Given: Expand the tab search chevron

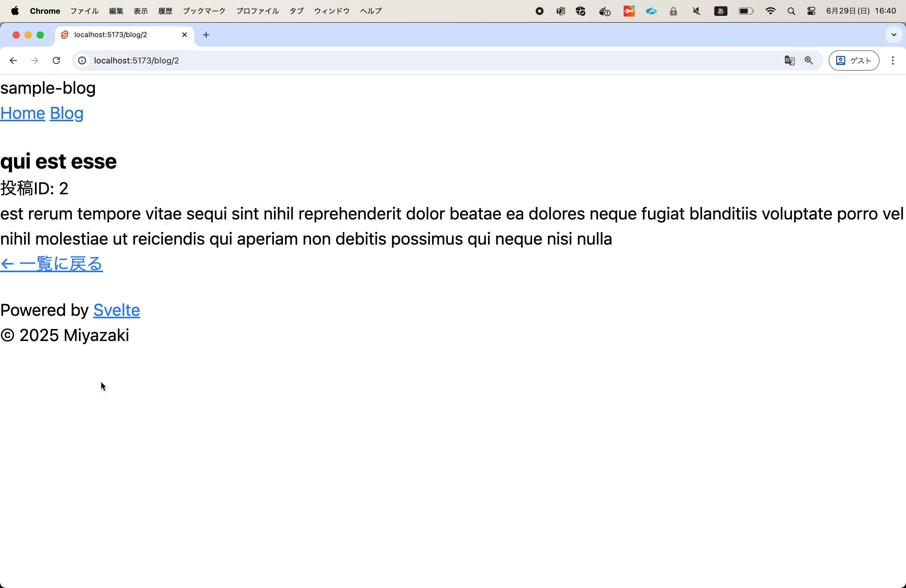Looking at the screenshot, I should (894, 35).
